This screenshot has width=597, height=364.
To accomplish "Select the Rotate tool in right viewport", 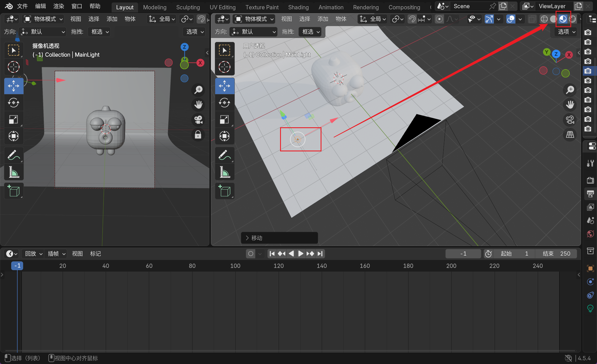I will coord(225,103).
